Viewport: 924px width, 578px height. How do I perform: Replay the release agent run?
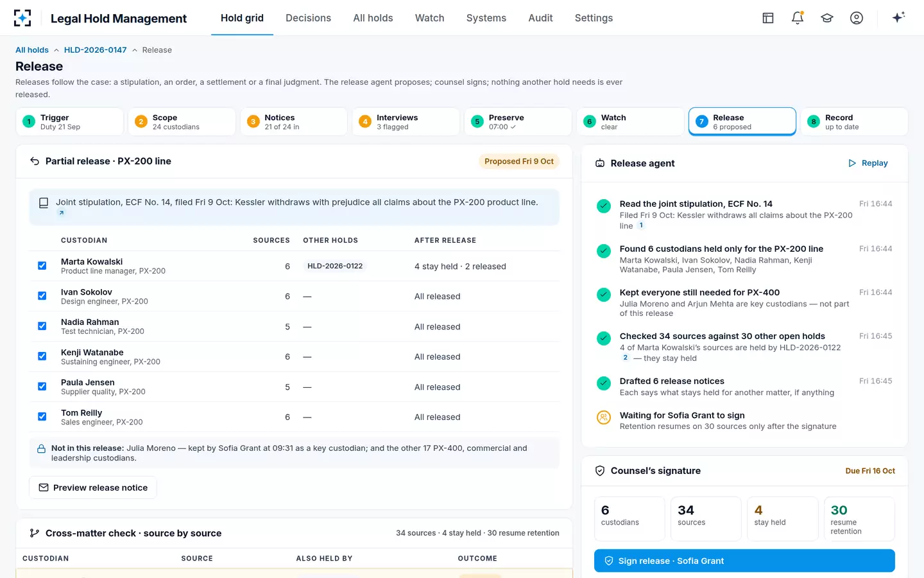[x=868, y=163]
